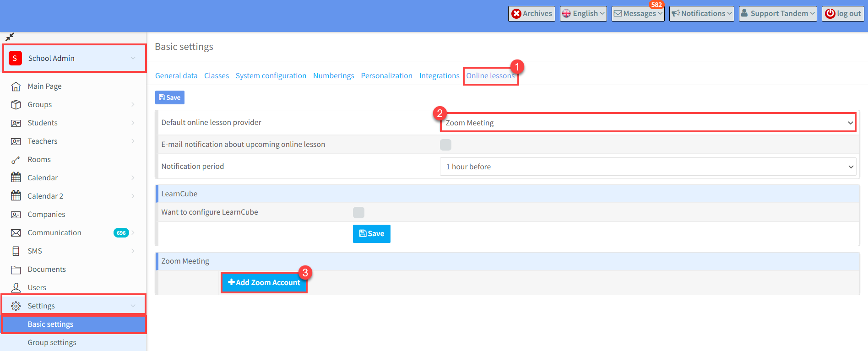
Task: Open Group settings in sidebar
Action: 52,343
